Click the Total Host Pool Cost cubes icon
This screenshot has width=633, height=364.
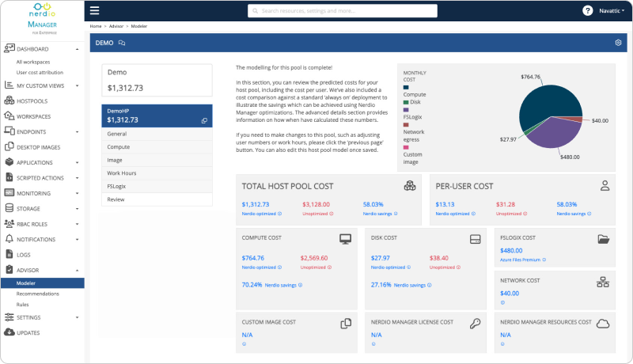click(410, 186)
